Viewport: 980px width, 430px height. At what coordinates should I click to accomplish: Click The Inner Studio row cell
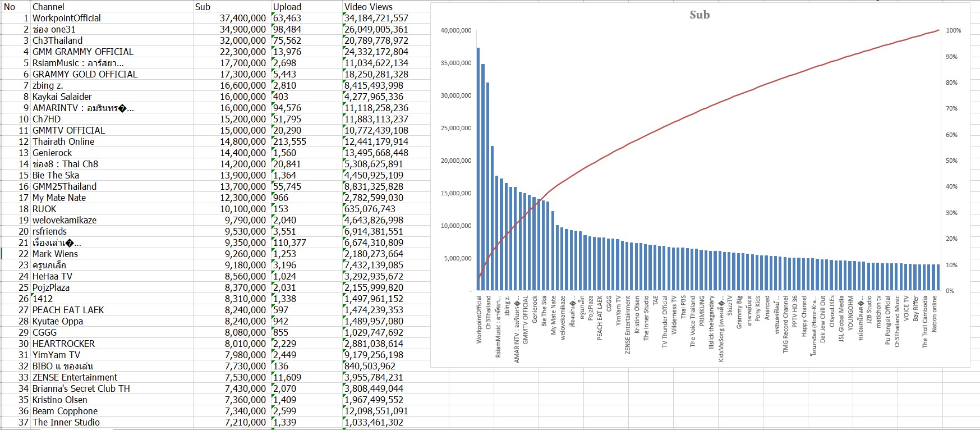point(112,422)
